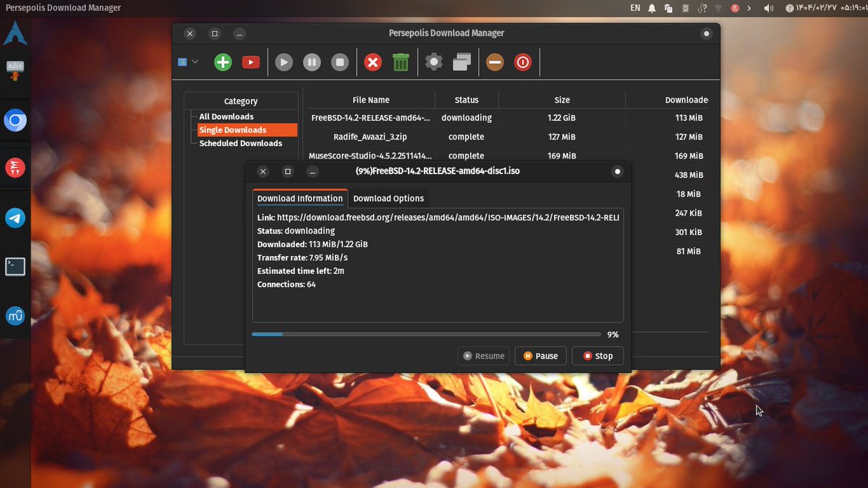Open the MuseScore icon in the dock
Screen dimensions: 868x488
pos(15,315)
